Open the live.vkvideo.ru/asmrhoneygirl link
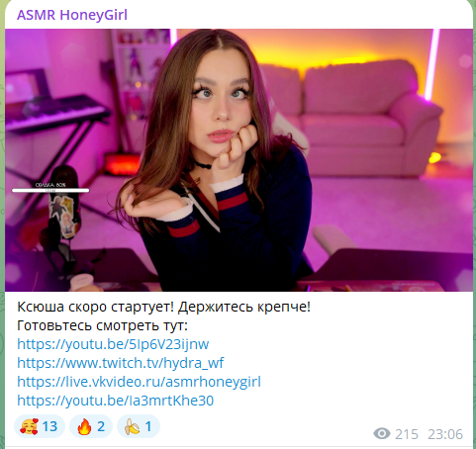This screenshot has height=449, width=476. click(139, 382)
